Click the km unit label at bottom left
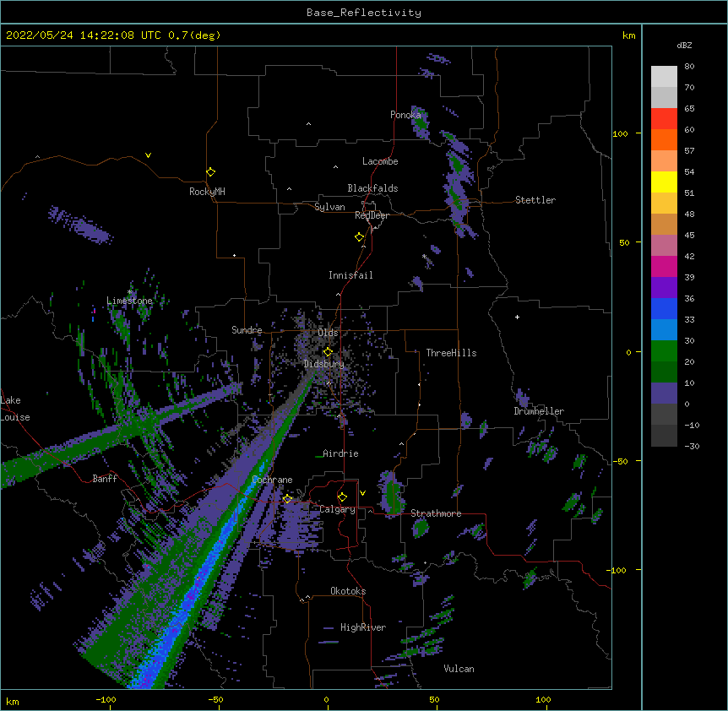This screenshot has height=711, width=728. (x=13, y=701)
